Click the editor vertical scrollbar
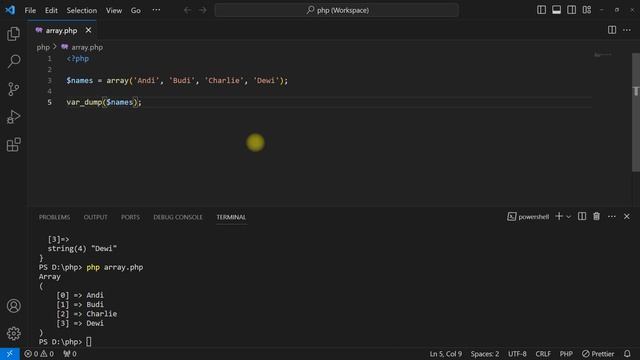The width and height of the screenshot is (640, 360). (x=636, y=112)
